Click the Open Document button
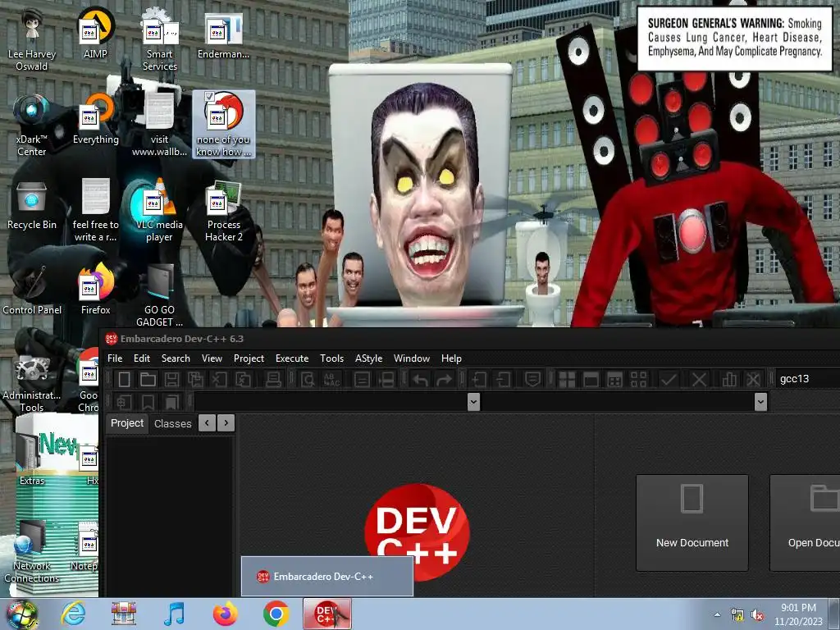840x630 pixels. pos(805,523)
